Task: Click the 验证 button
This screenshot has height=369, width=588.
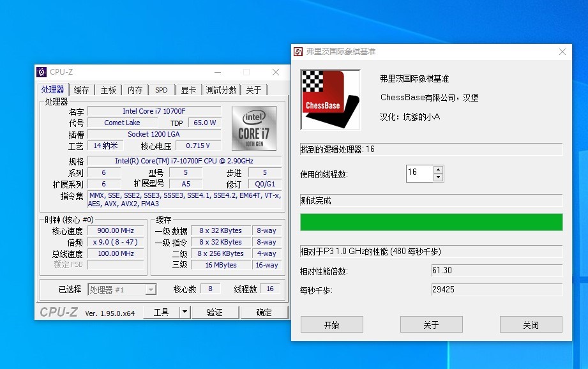Action: (x=215, y=312)
